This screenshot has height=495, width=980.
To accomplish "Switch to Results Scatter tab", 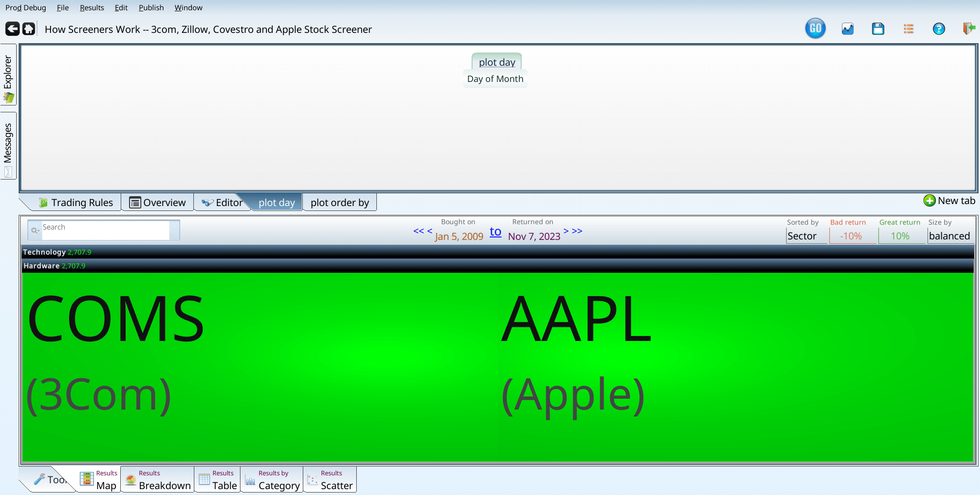I will click(x=330, y=480).
